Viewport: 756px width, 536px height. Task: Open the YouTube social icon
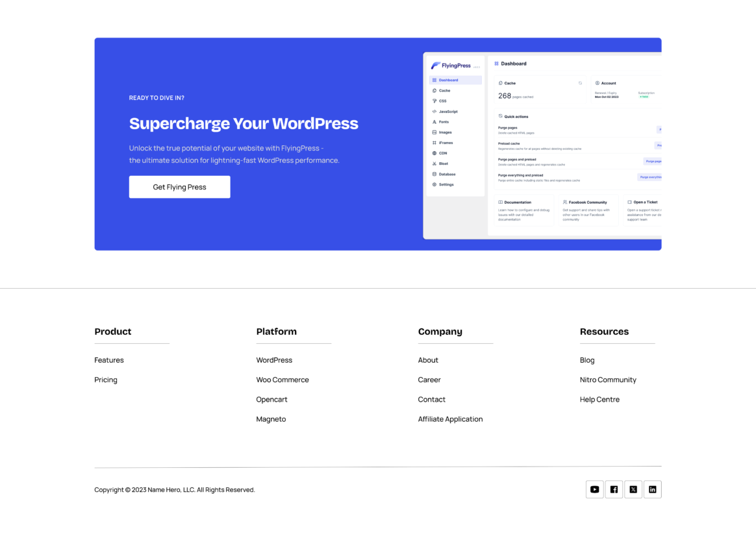594,489
